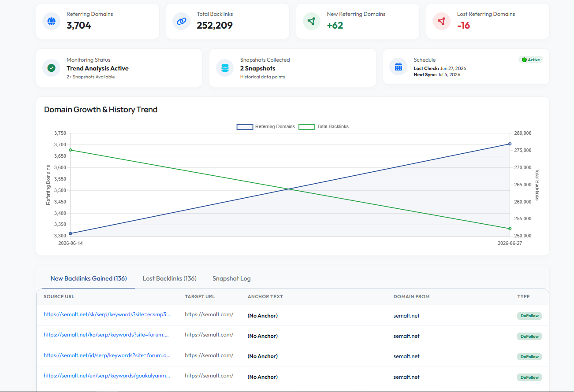The height and width of the screenshot is (392, 574).
Task: Click the Type column header
Action: click(x=524, y=296)
